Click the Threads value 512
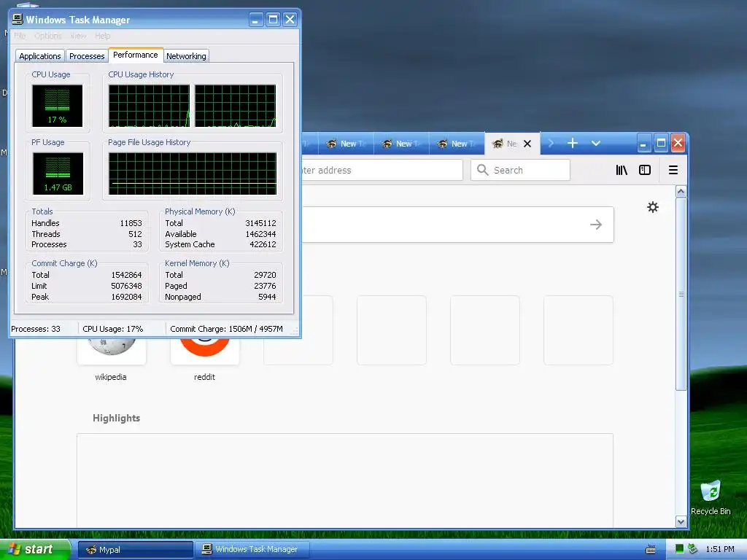 pyautogui.click(x=135, y=234)
